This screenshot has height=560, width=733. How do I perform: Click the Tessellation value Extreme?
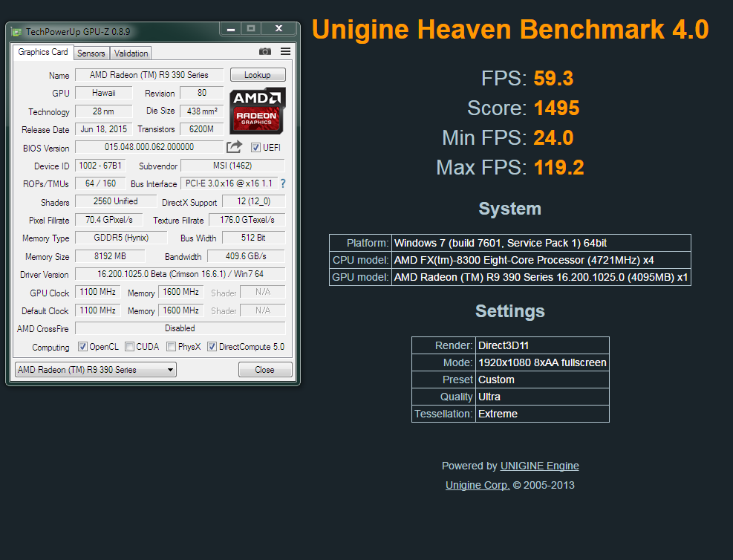click(x=498, y=414)
